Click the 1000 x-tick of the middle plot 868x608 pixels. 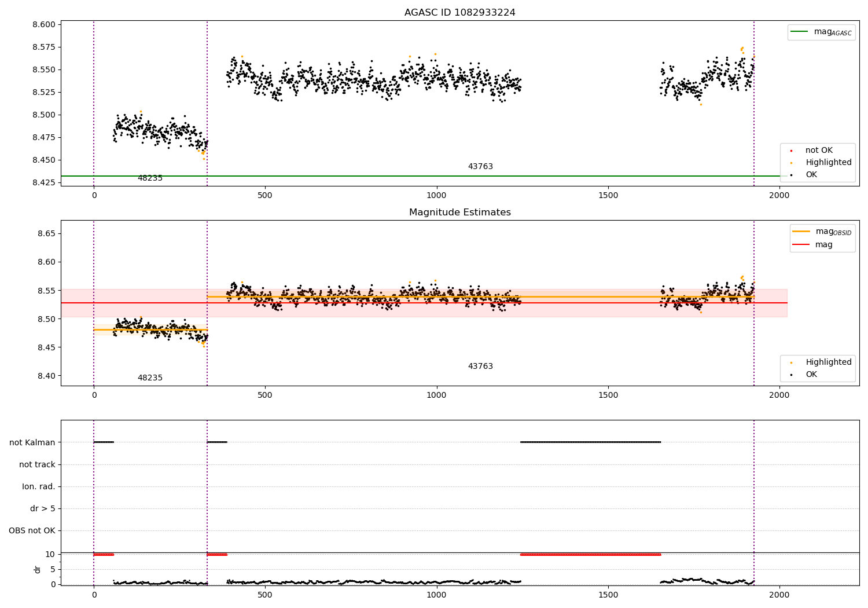point(436,395)
